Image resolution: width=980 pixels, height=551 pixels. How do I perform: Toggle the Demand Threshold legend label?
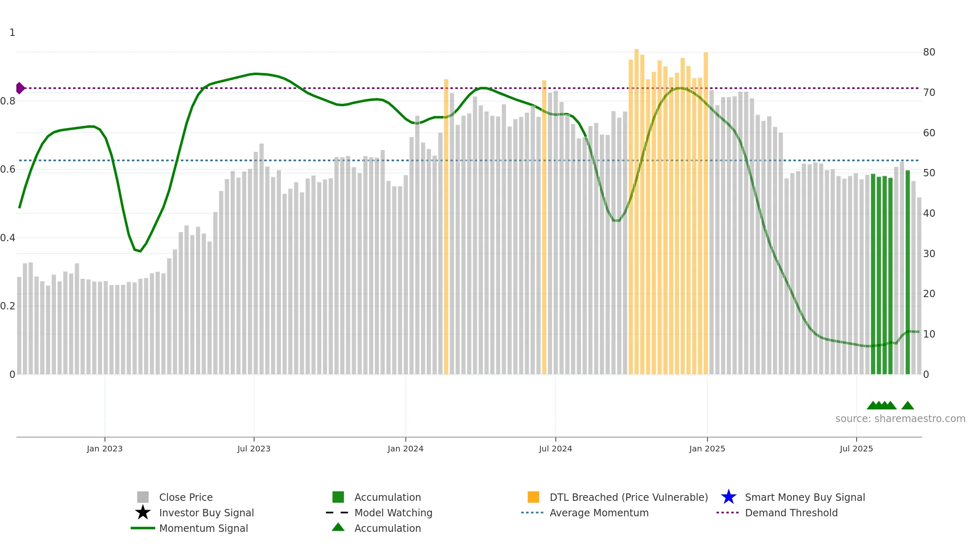791,513
